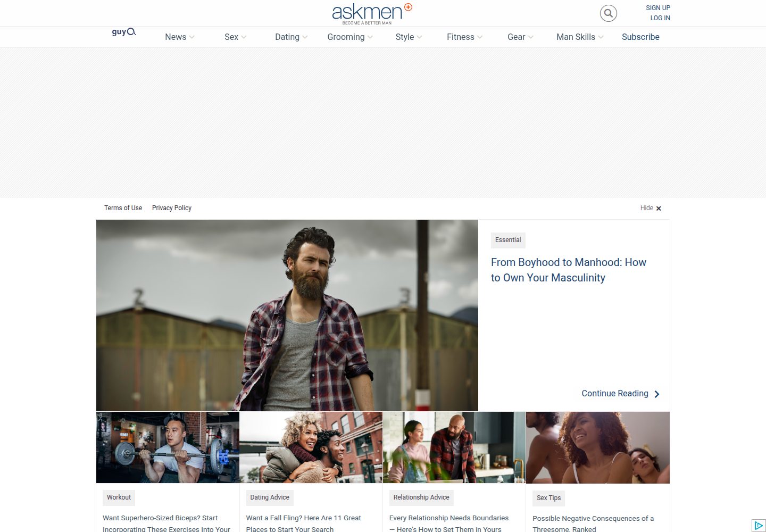The image size is (766, 532).
Task: Open the hugging couple thumbnail
Action: pyautogui.click(x=311, y=447)
